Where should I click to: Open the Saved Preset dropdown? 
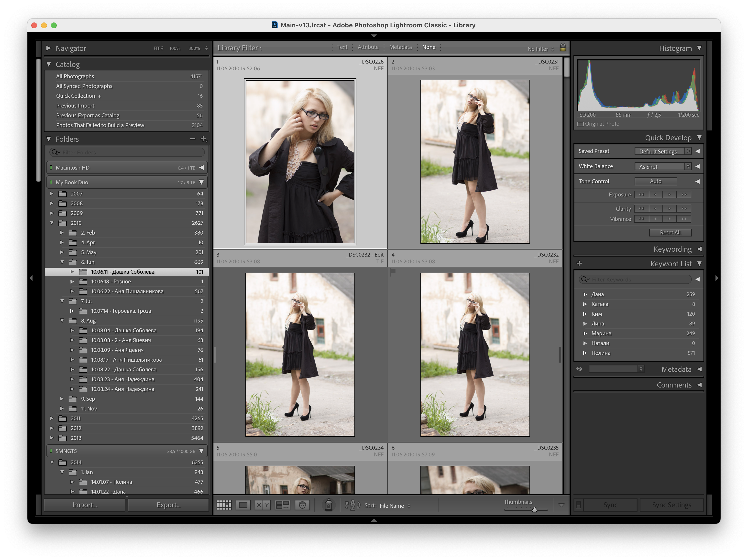point(663,151)
